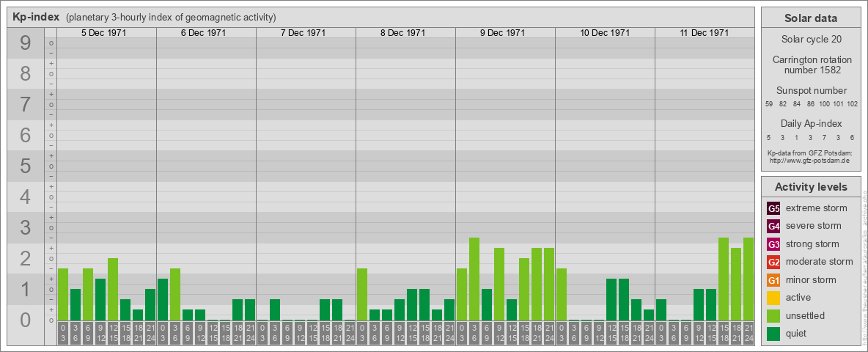Click the Kp-data from GFZ Potsdam text
The height and width of the screenshot is (352, 868).
(811, 153)
